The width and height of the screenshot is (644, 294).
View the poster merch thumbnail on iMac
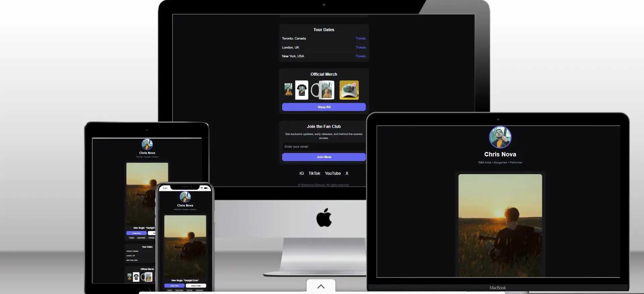288,89
